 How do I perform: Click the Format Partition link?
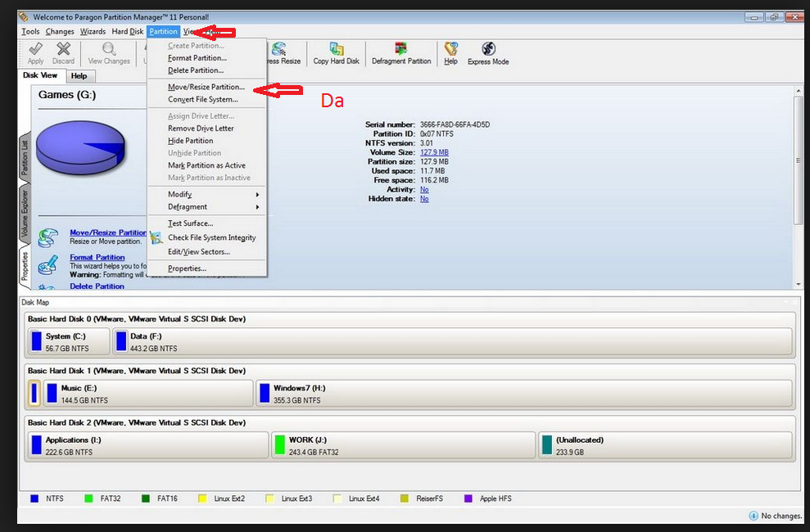click(97, 257)
